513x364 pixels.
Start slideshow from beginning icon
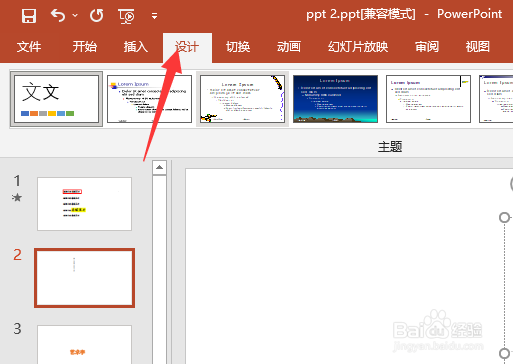[126, 16]
